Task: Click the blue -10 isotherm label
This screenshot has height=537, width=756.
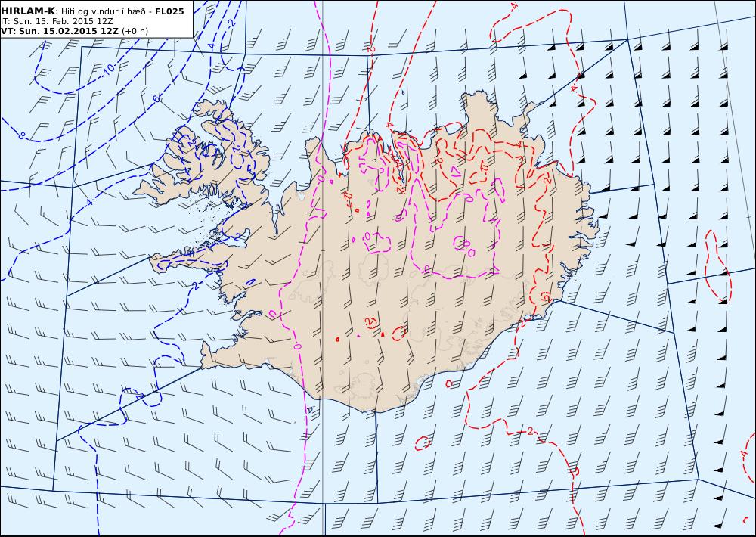Action: [109, 70]
